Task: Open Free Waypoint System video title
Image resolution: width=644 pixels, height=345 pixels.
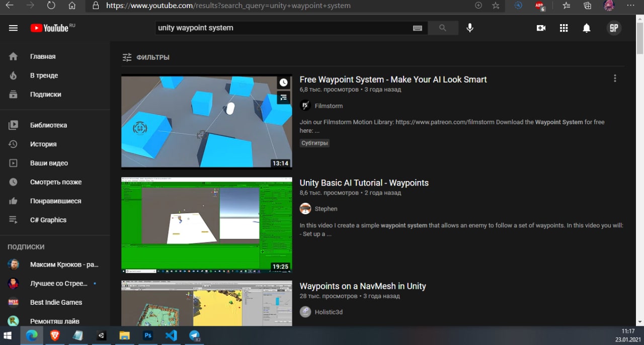Action: pos(393,79)
